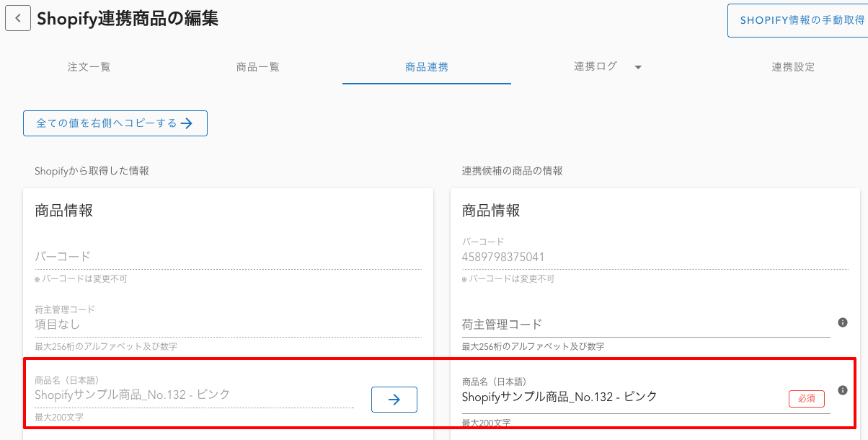This screenshot has height=440, width=868.
Task: Click the left 荷主管理コード field 項目なし
Action: coord(227,325)
